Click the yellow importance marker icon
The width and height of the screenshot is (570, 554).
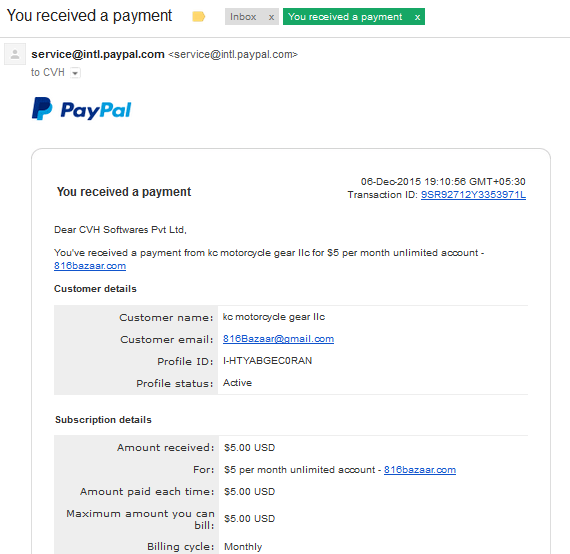(198, 17)
